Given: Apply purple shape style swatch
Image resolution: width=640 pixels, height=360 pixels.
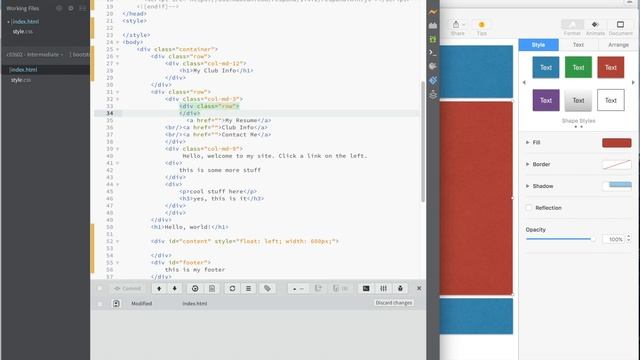Looking at the screenshot, I should point(546,100).
